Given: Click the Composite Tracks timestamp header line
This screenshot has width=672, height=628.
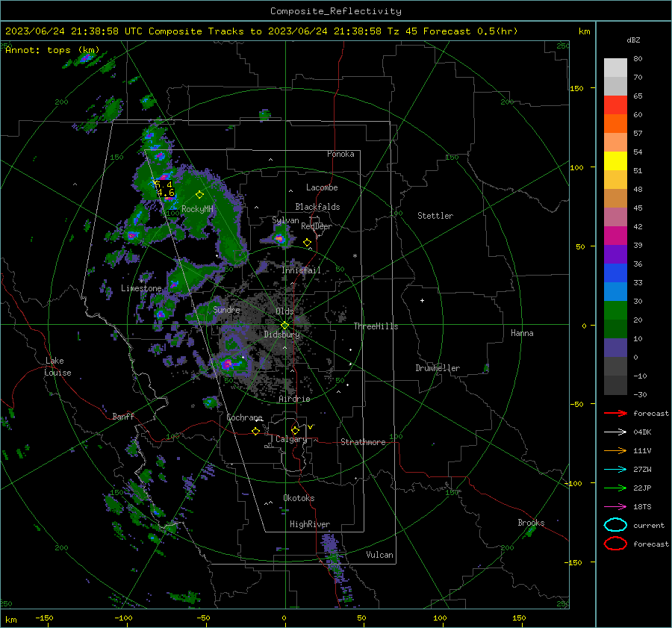Looking at the screenshot, I should point(261,31).
